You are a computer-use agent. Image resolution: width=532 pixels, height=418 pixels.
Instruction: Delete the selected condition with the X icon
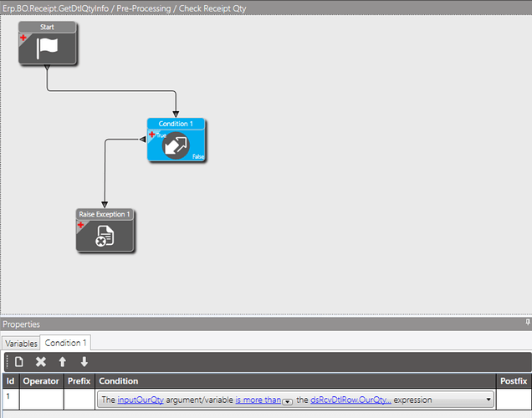(x=41, y=362)
